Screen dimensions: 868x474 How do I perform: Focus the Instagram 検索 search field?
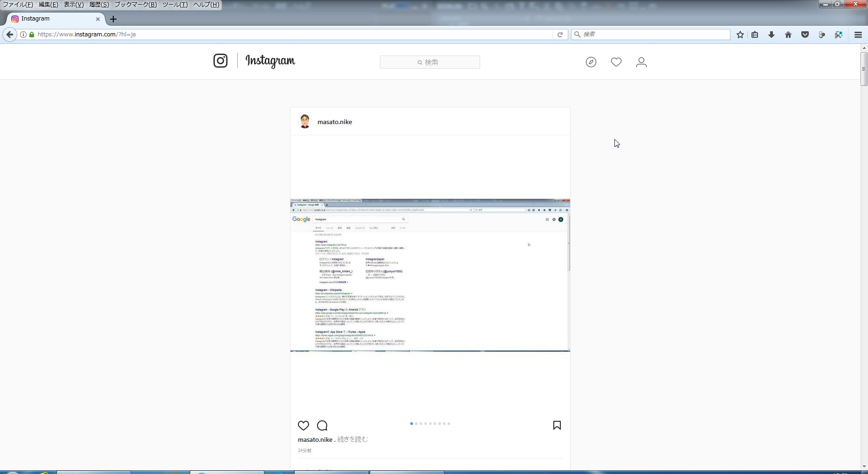click(x=430, y=62)
